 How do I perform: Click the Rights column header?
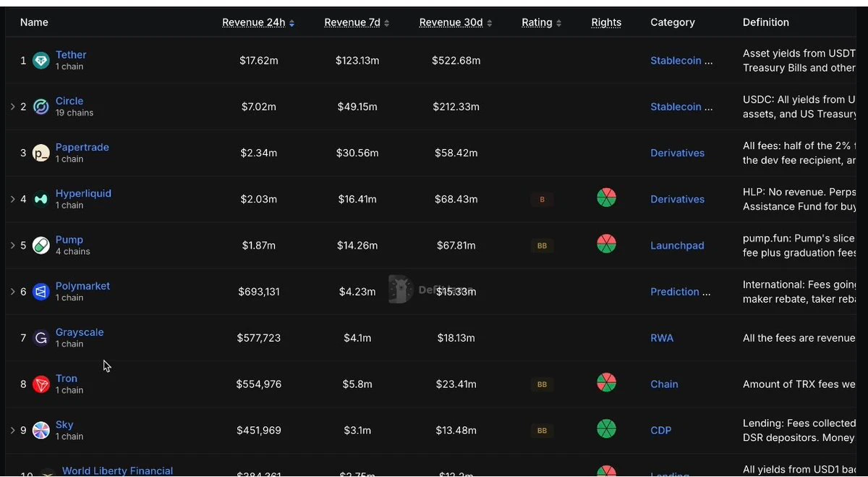pyautogui.click(x=606, y=23)
